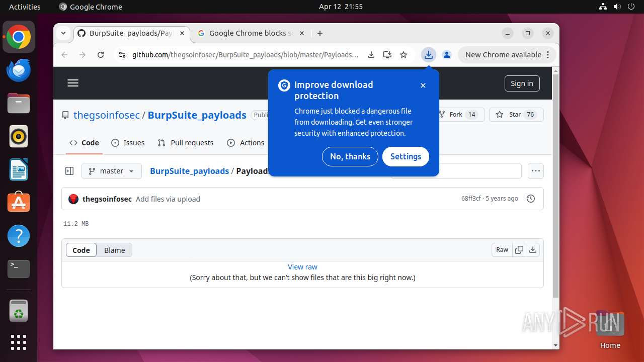
Task: Open the Actions tab
Action: 246,143
